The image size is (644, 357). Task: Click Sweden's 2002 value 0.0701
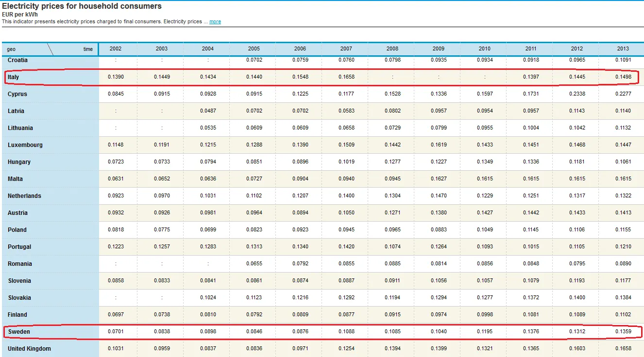116,331
